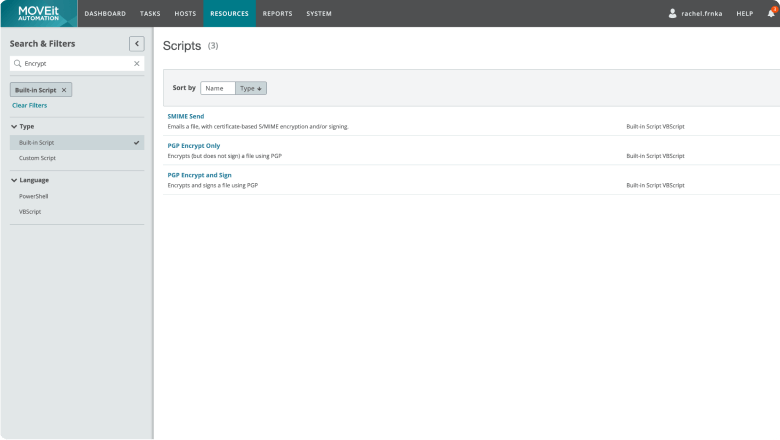780x440 pixels.
Task: Click the search magnifier icon
Action: point(17,63)
